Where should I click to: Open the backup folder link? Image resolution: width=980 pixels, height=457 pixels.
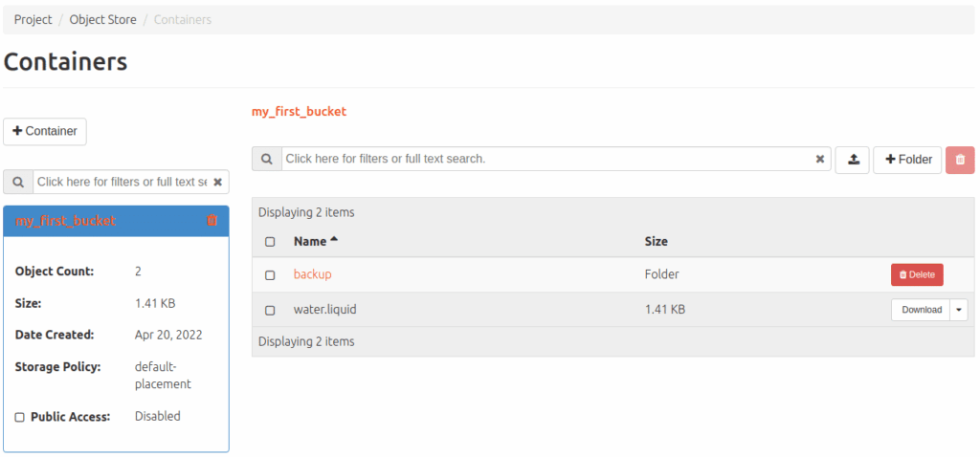point(312,274)
